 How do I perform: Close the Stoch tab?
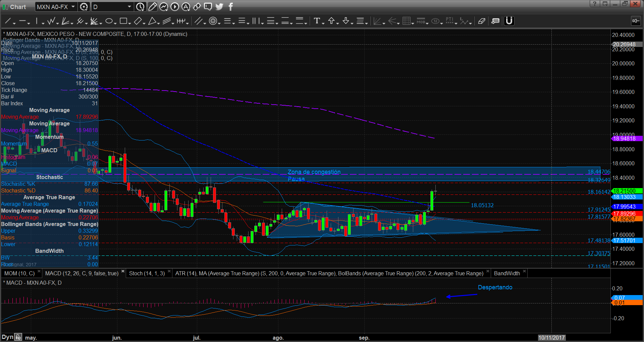click(x=169, y=271)
